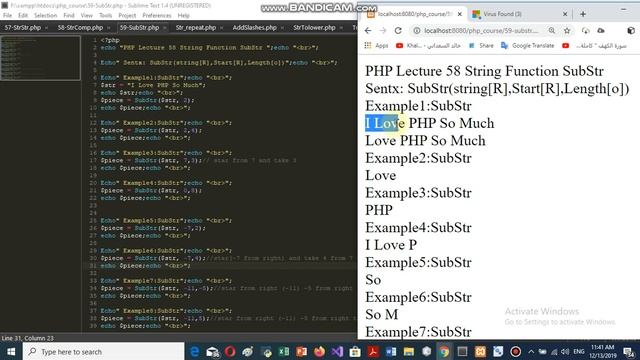Bookmark this page with the star icon
This screenshot has height=360, width=640.
[567, 31]
